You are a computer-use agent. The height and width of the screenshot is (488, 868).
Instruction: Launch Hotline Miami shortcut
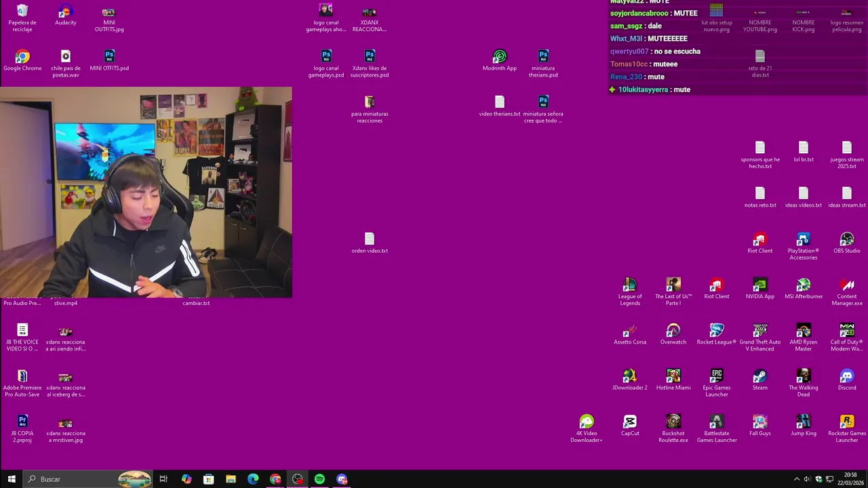(x=673, y=380)
